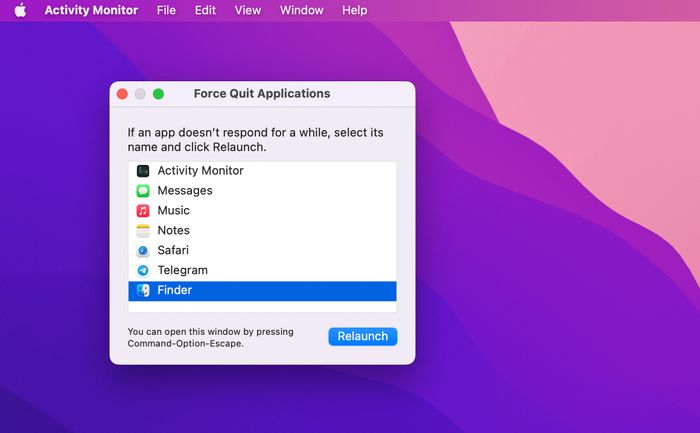Close the Force Quit Applications window

tap(122, 94)
